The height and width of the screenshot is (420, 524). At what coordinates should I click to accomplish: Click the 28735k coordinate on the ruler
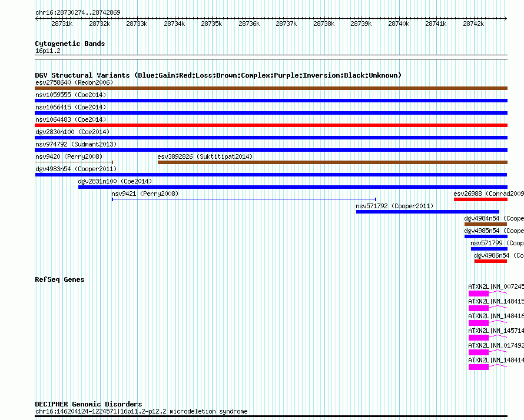point(211,24)
